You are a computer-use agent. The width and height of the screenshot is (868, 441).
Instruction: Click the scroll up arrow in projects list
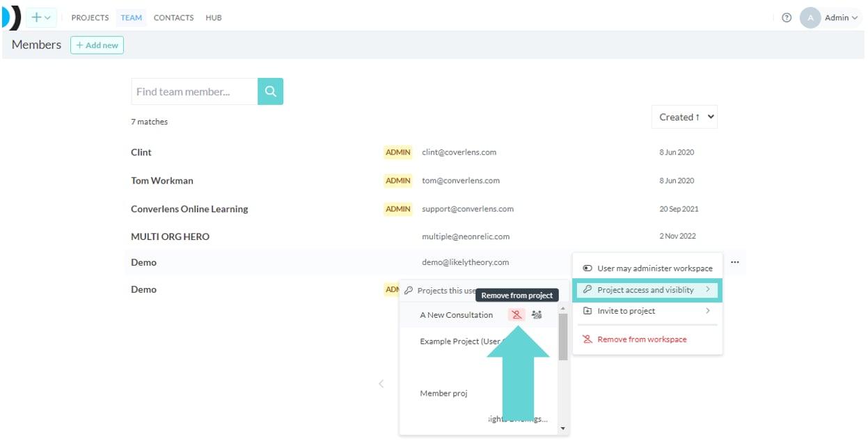[x=562, y=308]
